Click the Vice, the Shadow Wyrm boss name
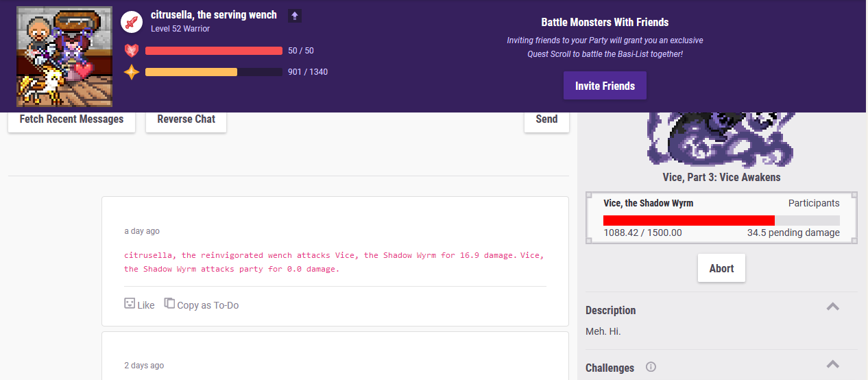 (x=648, y=203)
